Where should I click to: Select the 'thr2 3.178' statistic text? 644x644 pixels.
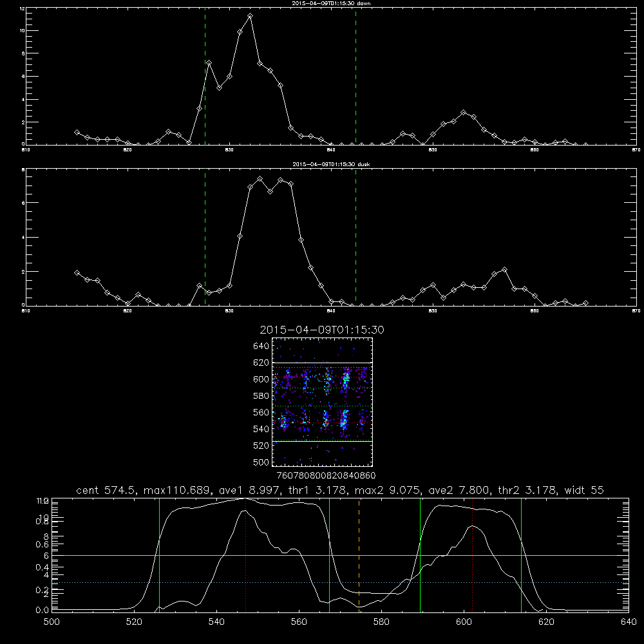[527, 490]
